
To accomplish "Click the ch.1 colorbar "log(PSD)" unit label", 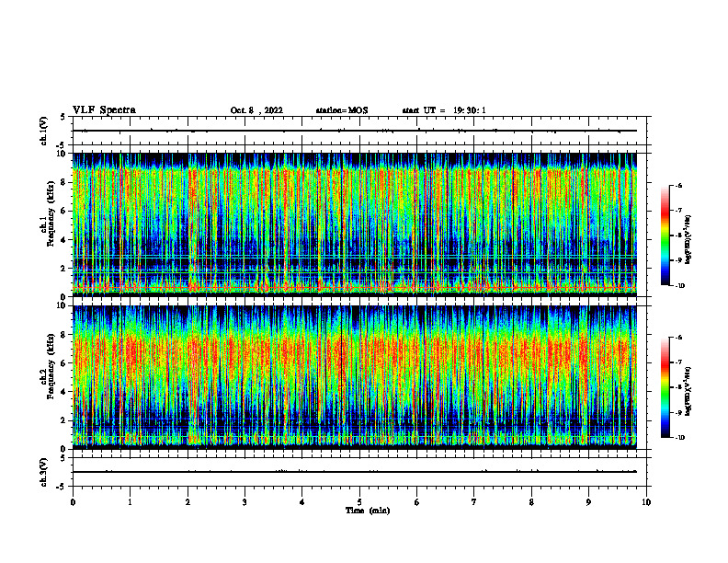I will pyautogui.click(x=688, y=240).
